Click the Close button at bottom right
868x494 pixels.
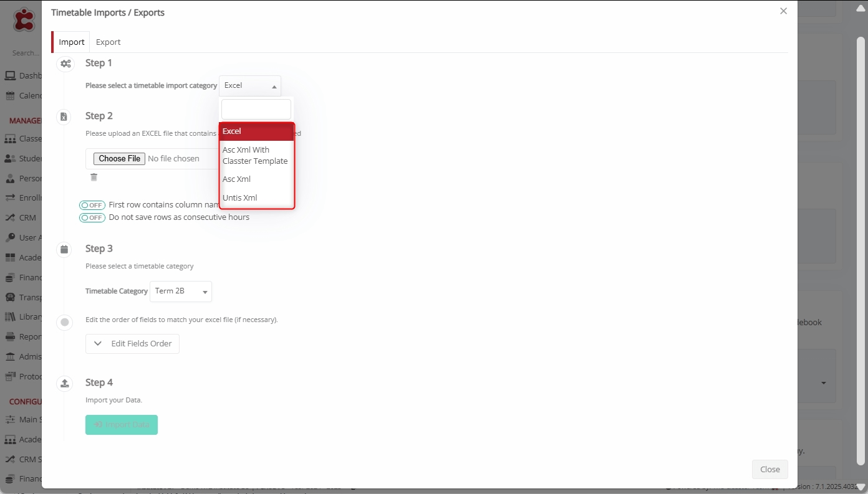point(769,470)
